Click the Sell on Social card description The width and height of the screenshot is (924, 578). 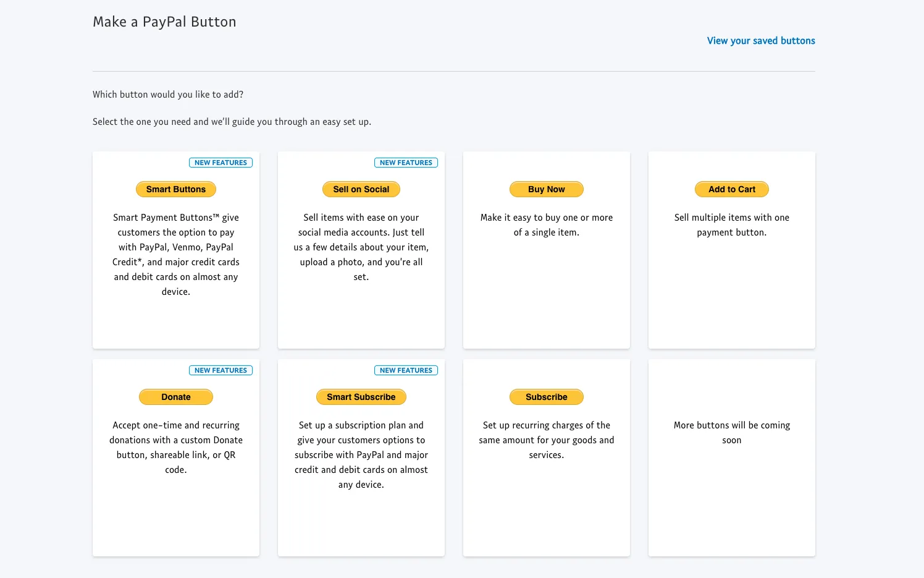point(361,247)
